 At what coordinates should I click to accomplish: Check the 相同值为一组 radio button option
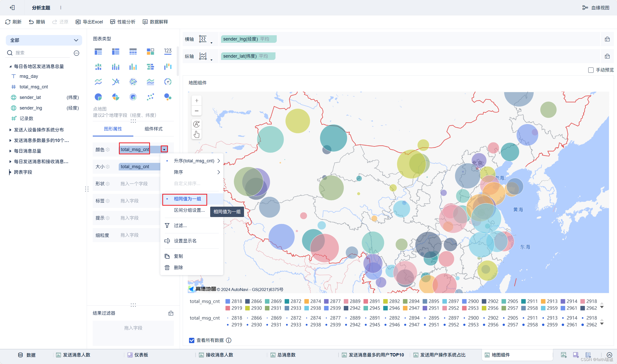pos(168,199)
